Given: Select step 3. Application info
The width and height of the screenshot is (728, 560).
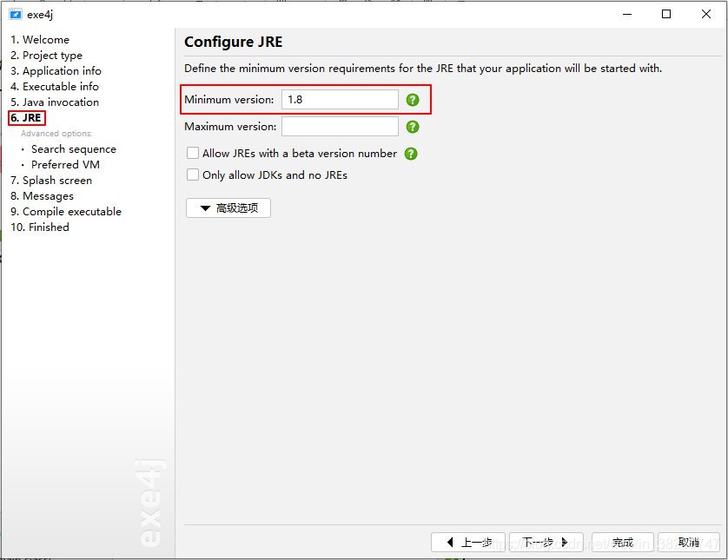Looking at the screenshot, I should (x=56, y=71).
